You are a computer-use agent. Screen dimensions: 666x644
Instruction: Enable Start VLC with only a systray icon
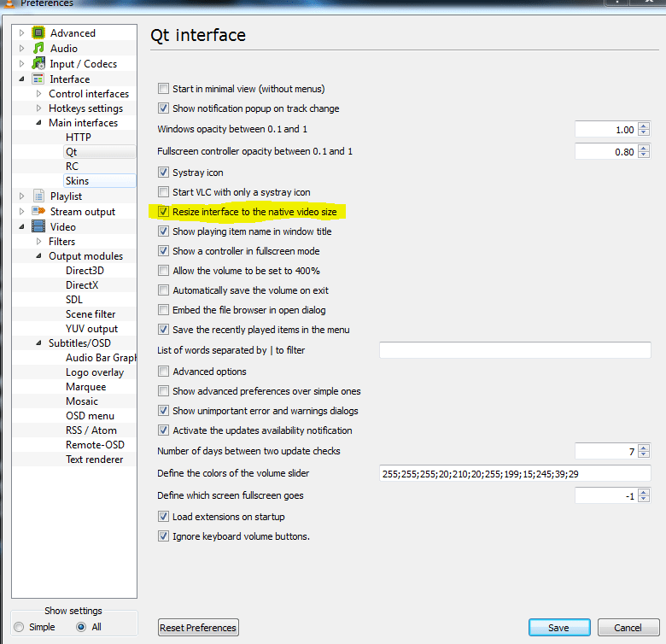pos(163,192)
